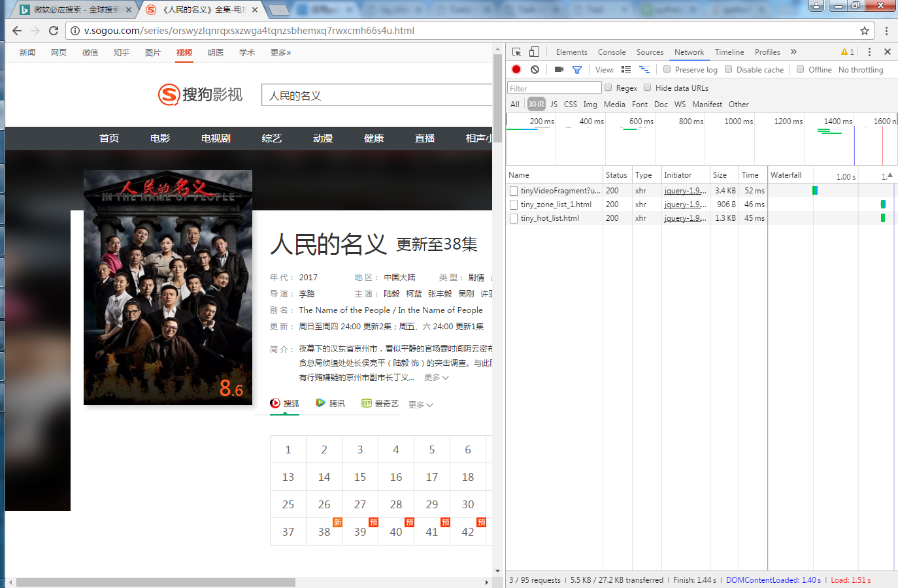
Task: Clear all network requests
Action: [535, 69]
